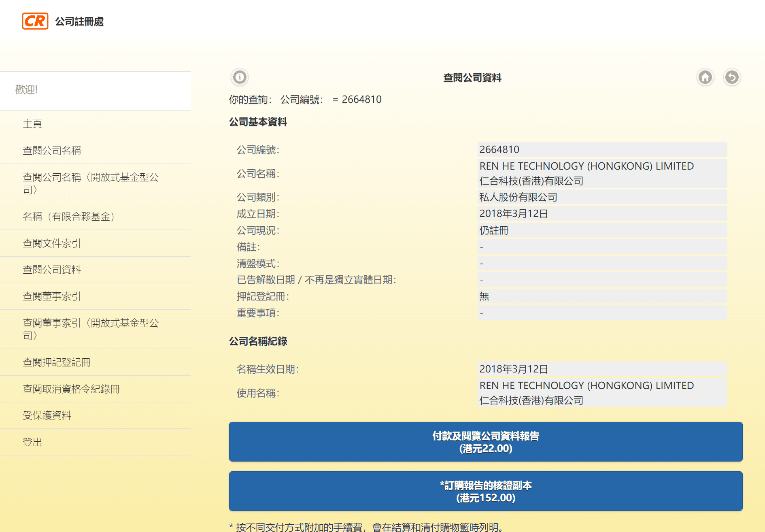Open 查閱董事索引 sidebar item
Viewport: 765px width, 532px height.
[x=95, y=296]
